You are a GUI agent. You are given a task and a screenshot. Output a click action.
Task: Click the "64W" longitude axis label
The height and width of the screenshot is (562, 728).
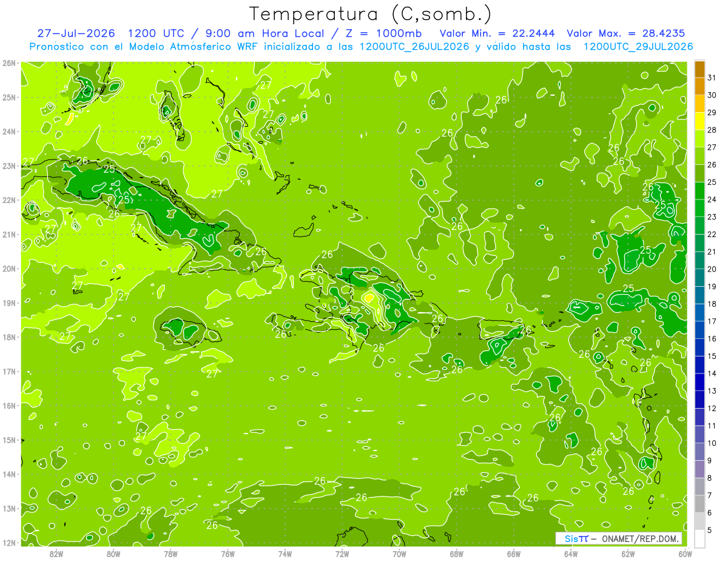coord(571,553)
